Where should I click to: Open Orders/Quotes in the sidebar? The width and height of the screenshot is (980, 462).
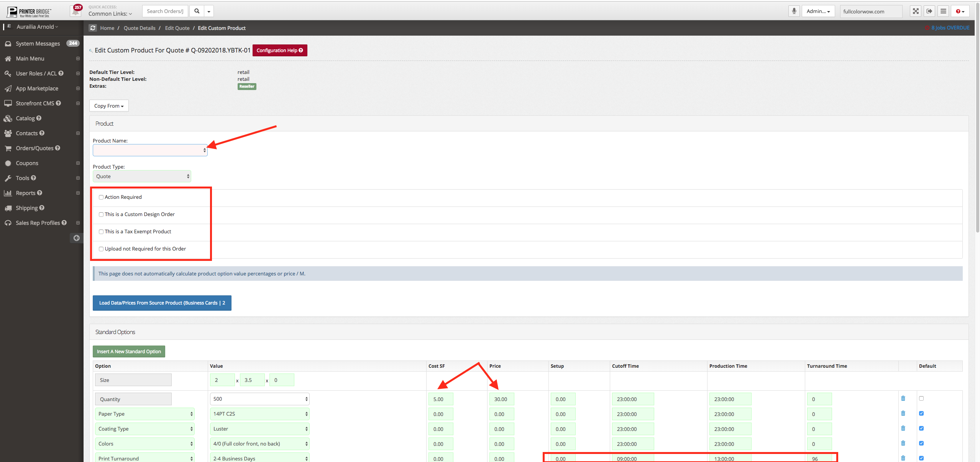(x=34, y=148)
